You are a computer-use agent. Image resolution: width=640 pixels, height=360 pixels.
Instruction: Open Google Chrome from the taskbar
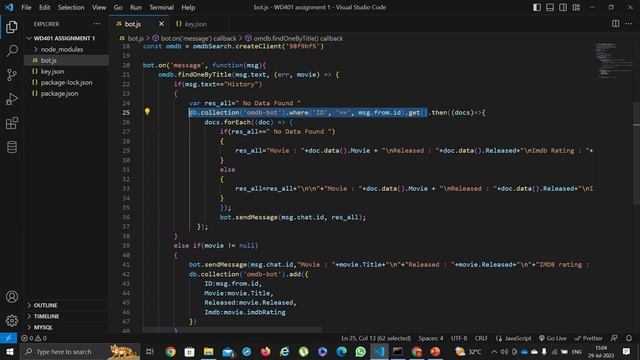(x=171, y=351)
